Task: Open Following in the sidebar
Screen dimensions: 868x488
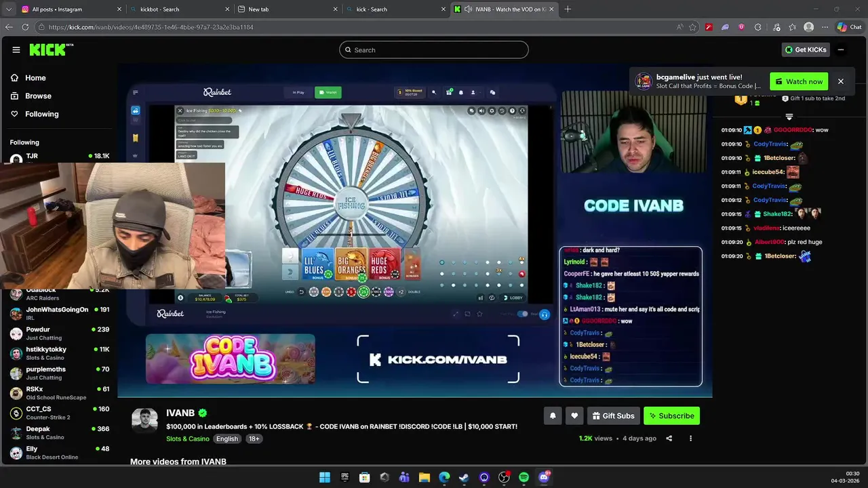Action: 41,114
